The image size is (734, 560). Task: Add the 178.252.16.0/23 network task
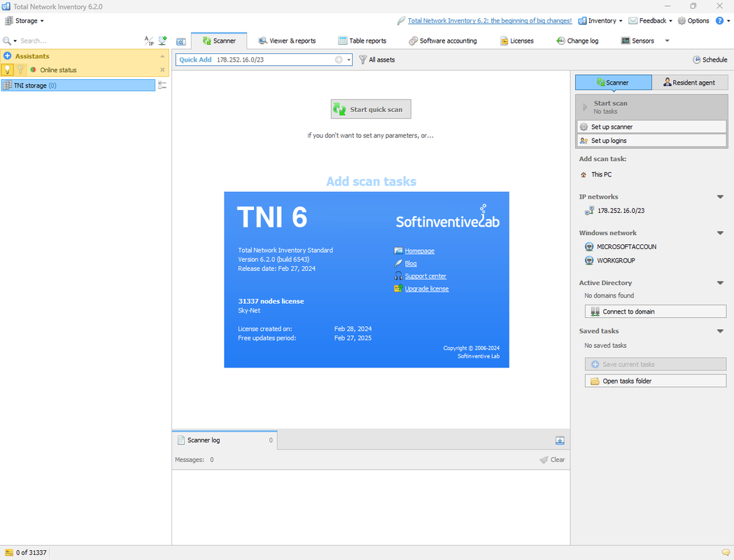[x=615, y=211]
